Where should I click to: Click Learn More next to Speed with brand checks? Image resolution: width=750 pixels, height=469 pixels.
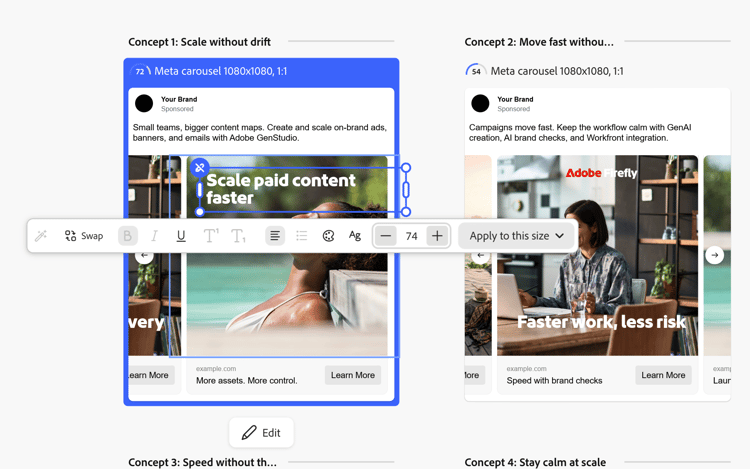[x=663, y=375]
